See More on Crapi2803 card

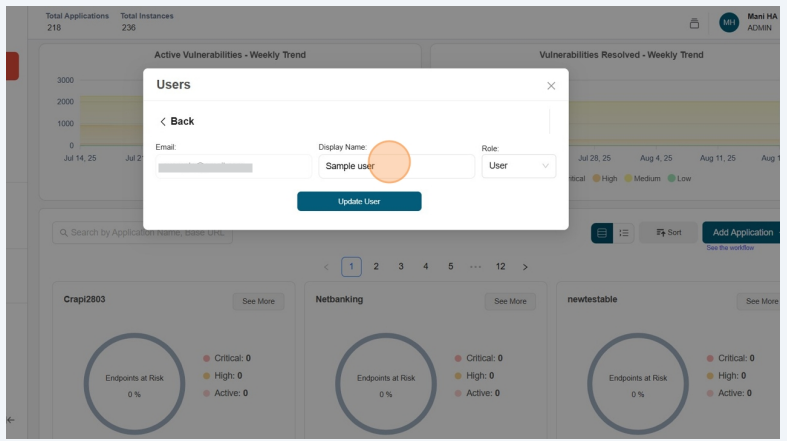click(258, 301)
